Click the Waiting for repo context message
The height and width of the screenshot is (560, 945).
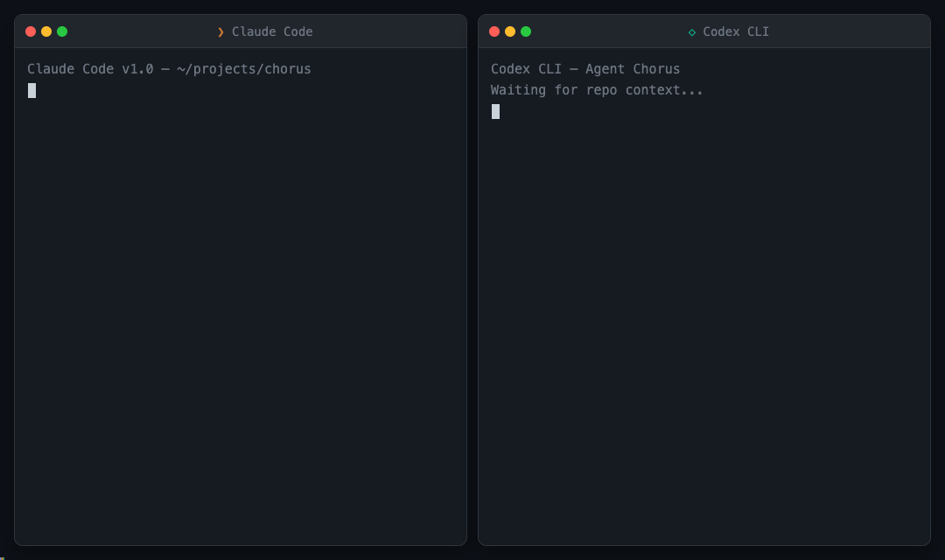[597, 89]
